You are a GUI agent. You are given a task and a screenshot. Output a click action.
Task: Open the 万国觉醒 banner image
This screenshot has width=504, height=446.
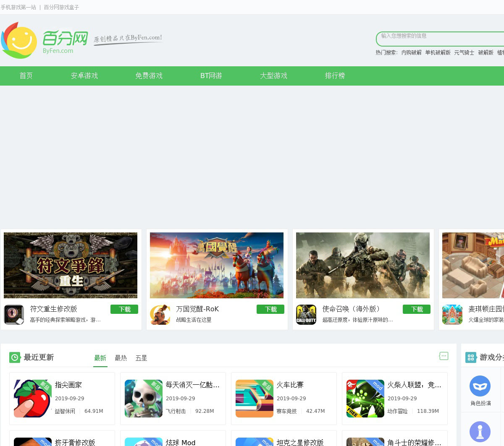[x=217, y=265]
